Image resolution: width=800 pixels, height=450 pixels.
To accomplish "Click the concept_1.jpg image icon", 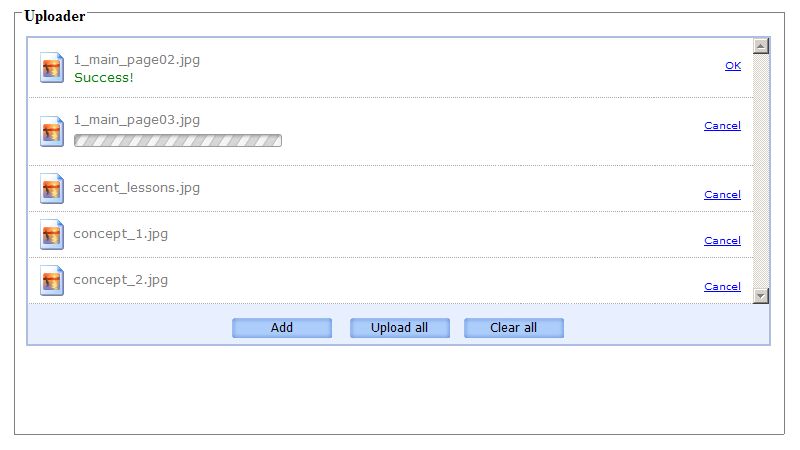I will 52,234.
